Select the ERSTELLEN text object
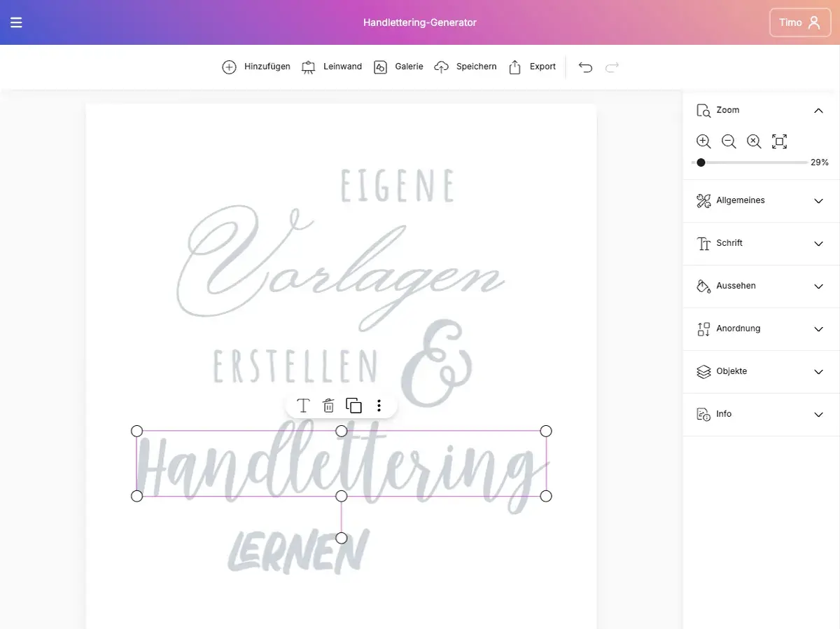 tap(295, 366)
